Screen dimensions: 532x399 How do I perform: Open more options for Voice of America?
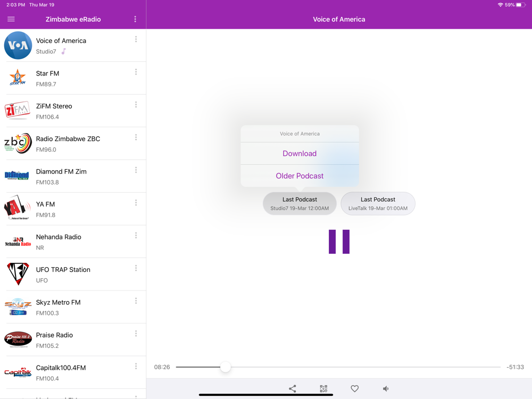click(136, 39)
